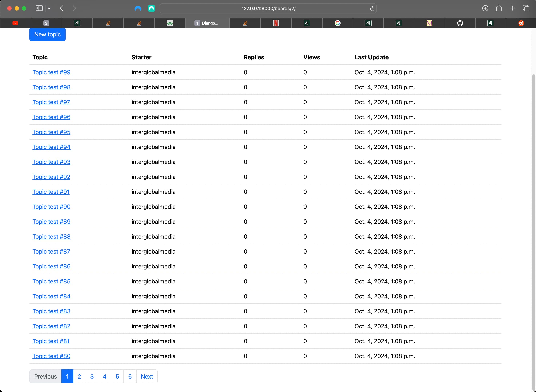
Task: Click the address bar showing 127.0.0.1:8000/boards/2/
Action: pyautogui.click(x=268, y=9)
